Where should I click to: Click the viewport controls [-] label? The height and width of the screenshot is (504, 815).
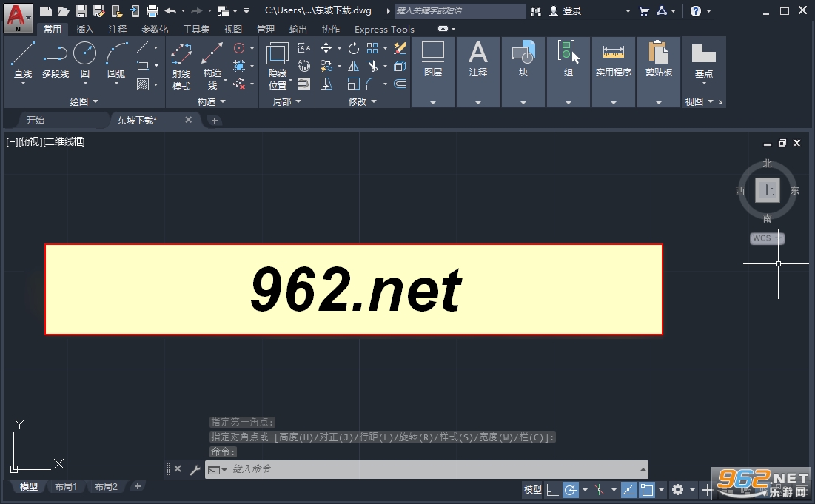click(11, 141)
